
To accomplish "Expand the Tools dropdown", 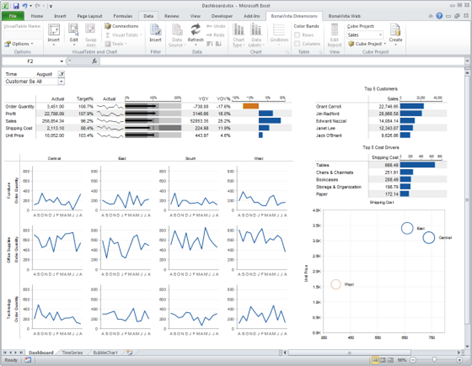I will pos(115,44).
